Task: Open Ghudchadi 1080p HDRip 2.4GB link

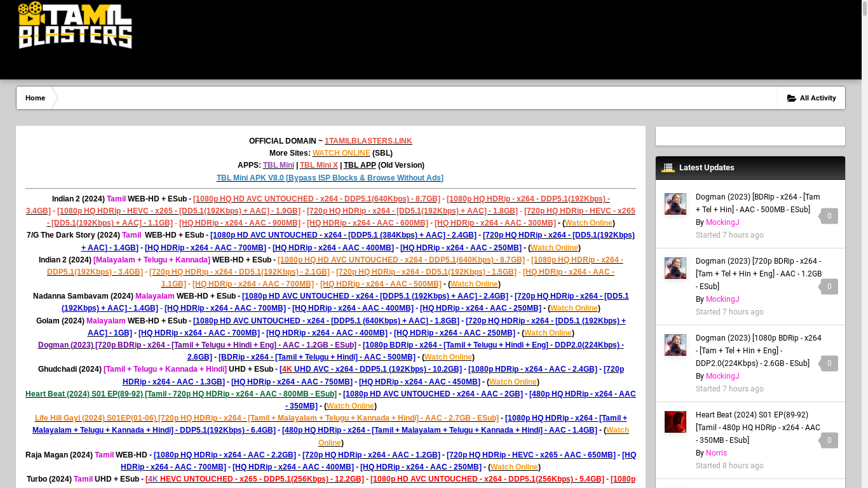Action: pyautogui.click(x=532, y=369)
